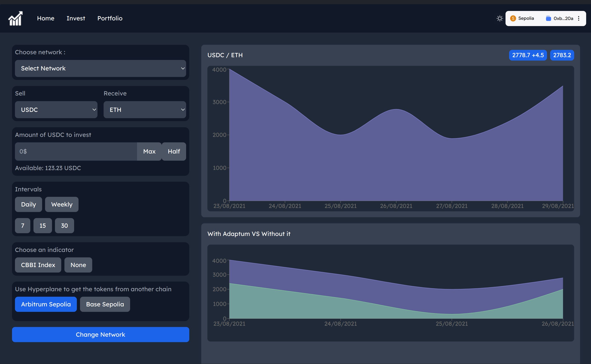Click the 26/08/2021 label on USDC/ETH chart
The height and width of the screenshot is (364, 591).
396,206
